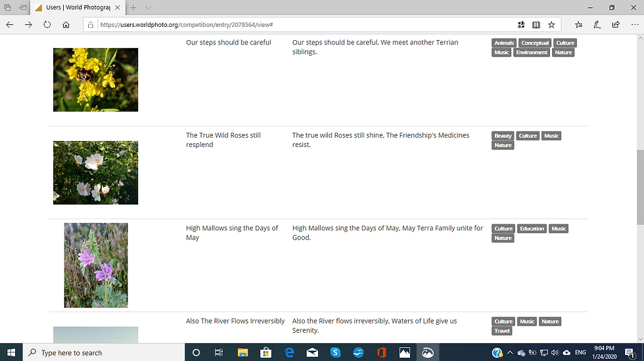644x361 pixels.
Task: Open a new browser tab
Action: pos(133,7)
